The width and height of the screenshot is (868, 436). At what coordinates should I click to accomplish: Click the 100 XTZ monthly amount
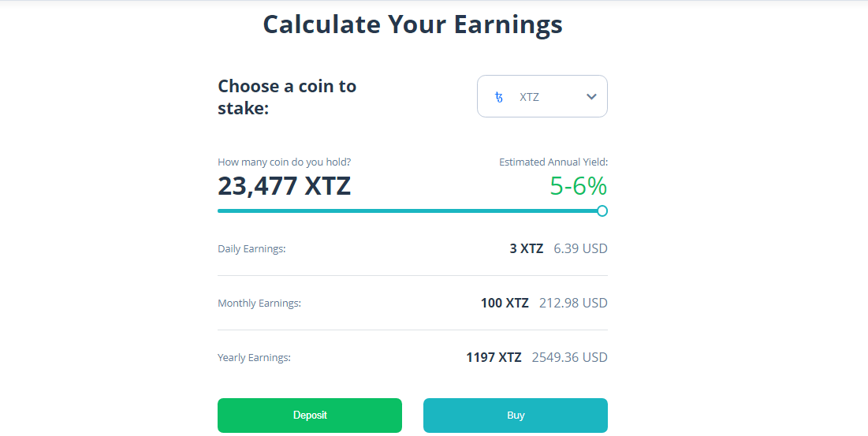(505, 303)
